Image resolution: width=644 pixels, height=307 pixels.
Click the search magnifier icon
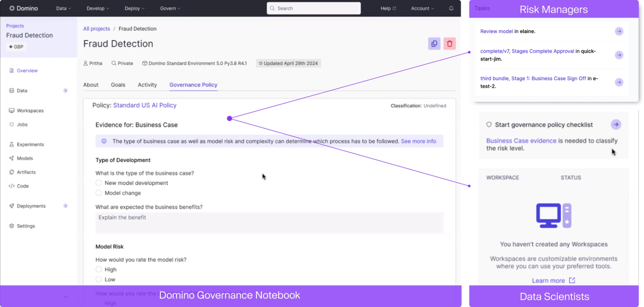(272, 8)
